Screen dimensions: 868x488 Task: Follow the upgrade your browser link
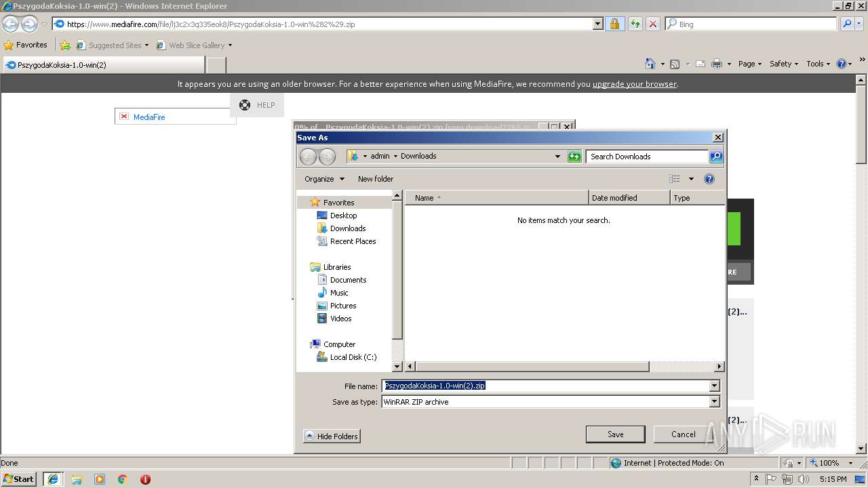click(x=635, y=84)
